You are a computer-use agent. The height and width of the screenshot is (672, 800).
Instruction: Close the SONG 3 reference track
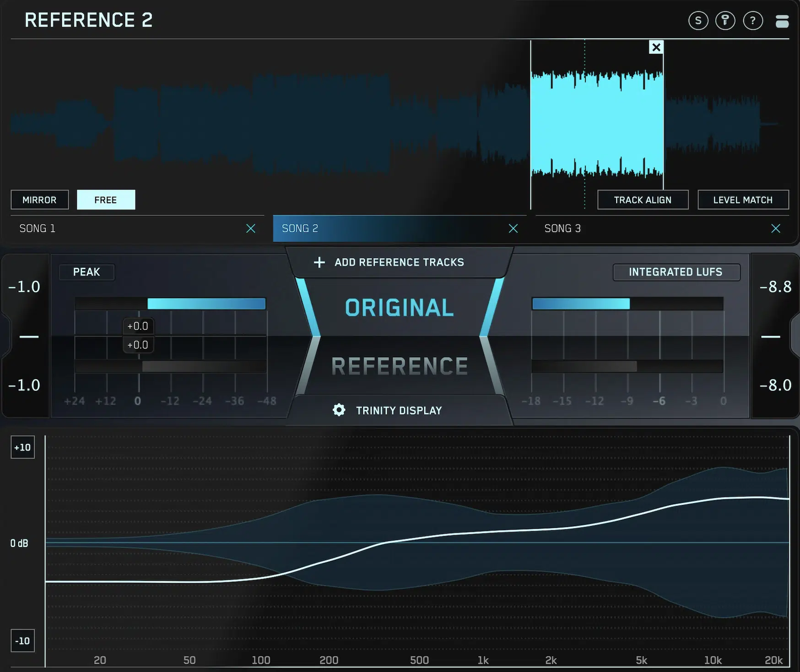pos(776,228)
